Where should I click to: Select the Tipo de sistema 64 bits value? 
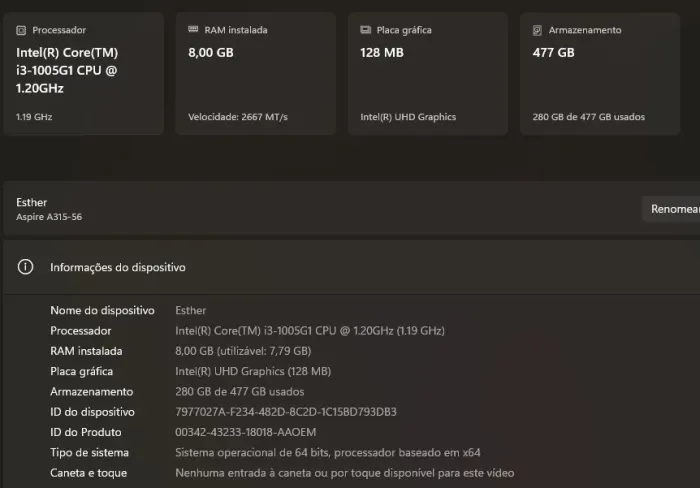(x=328, y=453)
